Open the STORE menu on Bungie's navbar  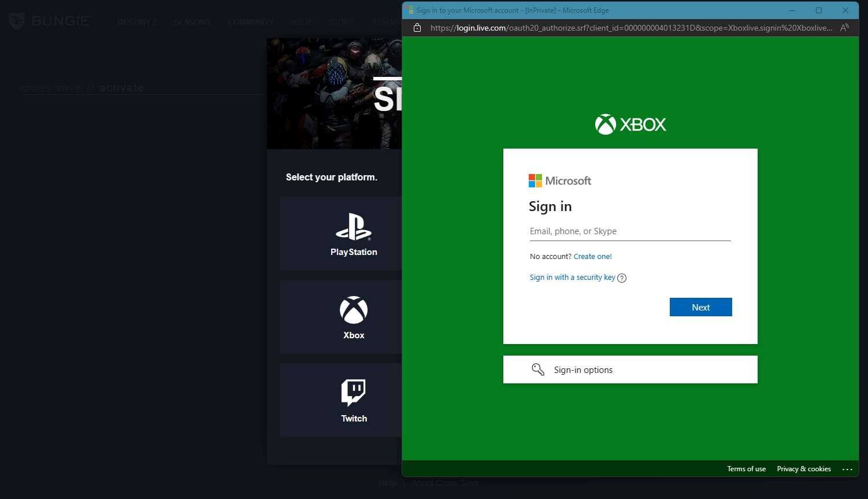click(341, 22)
